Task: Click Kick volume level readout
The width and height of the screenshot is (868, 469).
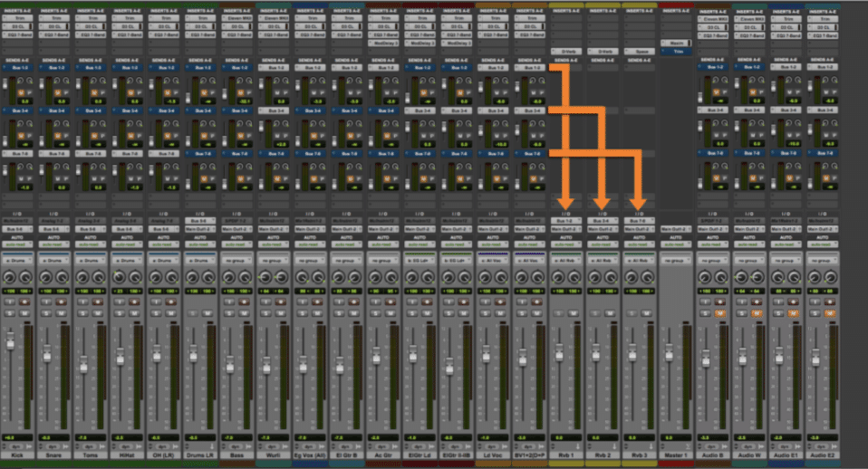Action: pyautogui.click(x=17, y=437)
